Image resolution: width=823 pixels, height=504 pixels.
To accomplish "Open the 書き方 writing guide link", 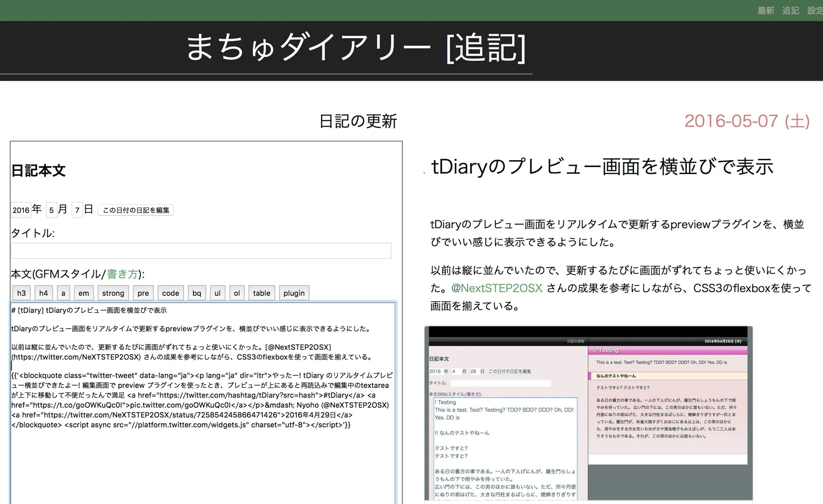I will click(x=122, y=274).
